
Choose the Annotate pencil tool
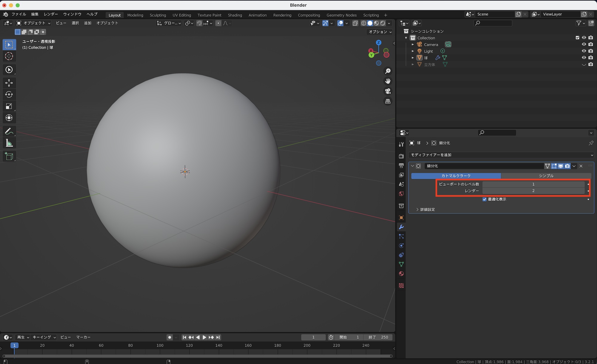tap(9, 131)
